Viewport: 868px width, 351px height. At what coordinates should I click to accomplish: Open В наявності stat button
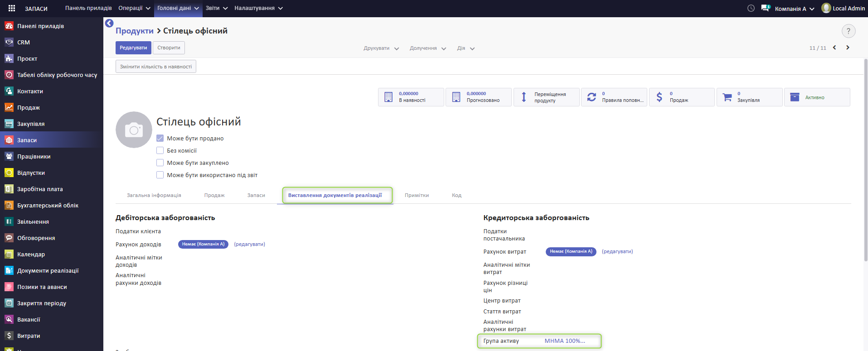coord(411,97)
